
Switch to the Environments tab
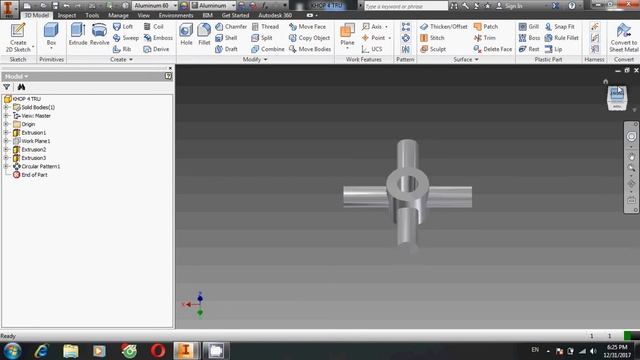click(x=176, y=16)
